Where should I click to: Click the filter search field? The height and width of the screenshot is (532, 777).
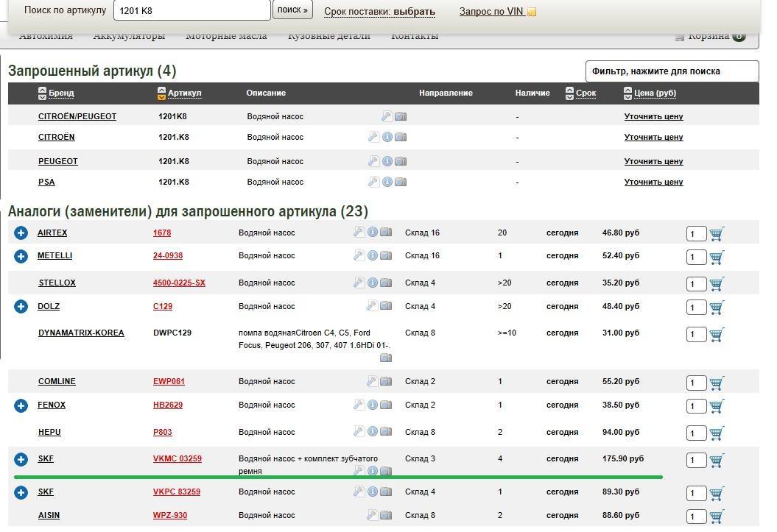point(671,71)
